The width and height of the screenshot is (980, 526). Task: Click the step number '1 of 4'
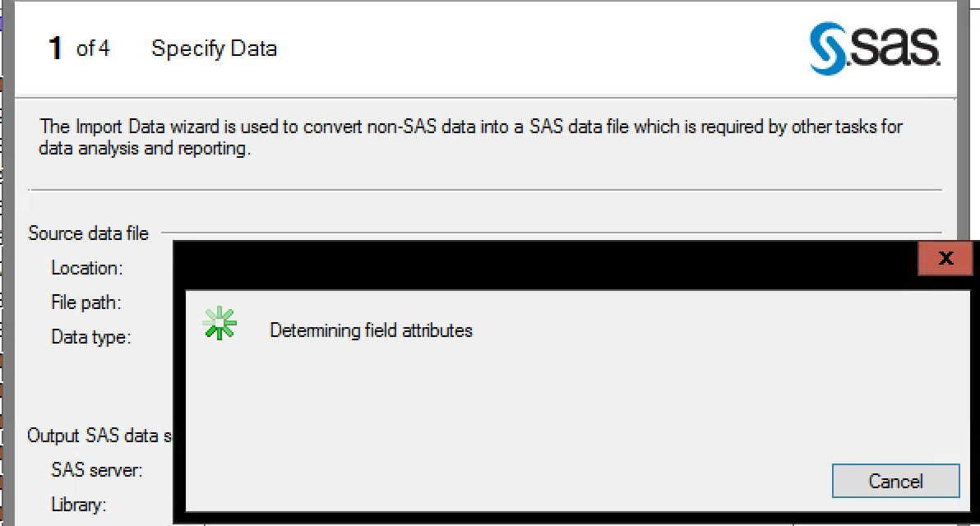coord(79,48)
